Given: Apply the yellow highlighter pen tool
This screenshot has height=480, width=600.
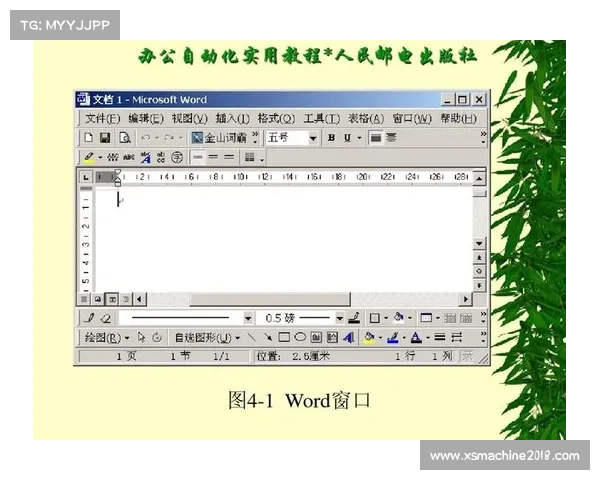Looking at the screenshot, I should 89,157.
